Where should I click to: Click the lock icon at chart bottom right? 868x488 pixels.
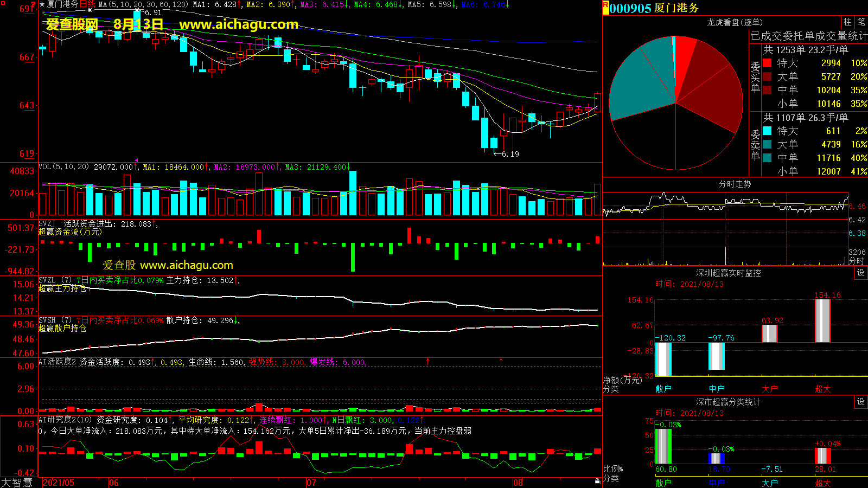click(x=597, y=481)
